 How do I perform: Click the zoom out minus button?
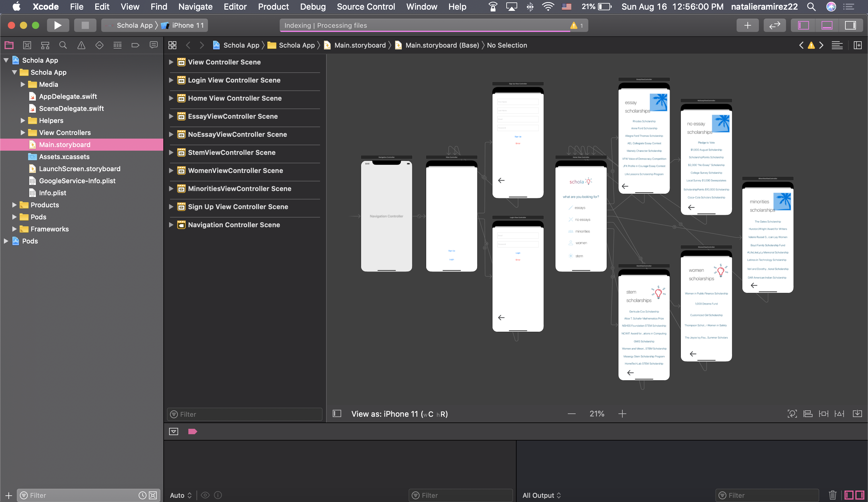click(571, 413)
